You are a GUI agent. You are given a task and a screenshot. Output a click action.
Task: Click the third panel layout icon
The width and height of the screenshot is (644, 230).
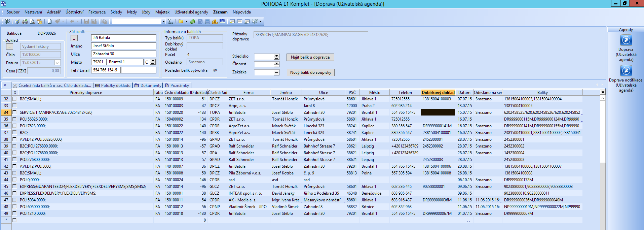click(x=247, y=21)
